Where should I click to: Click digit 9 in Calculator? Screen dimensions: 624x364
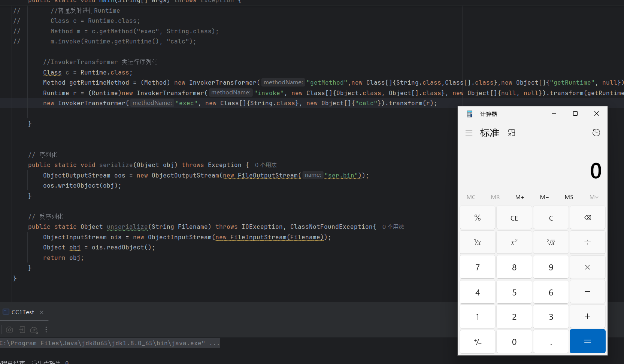click(x=551, y=267)
